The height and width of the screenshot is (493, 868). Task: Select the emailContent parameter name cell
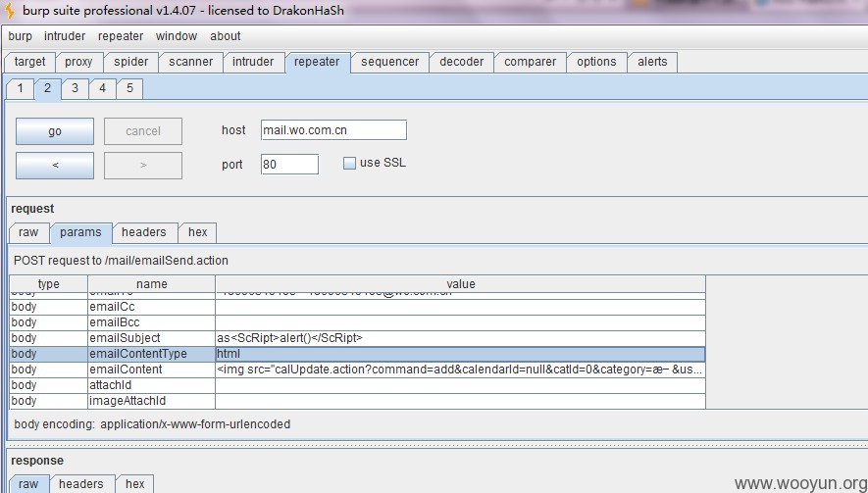tap(152, 370)
